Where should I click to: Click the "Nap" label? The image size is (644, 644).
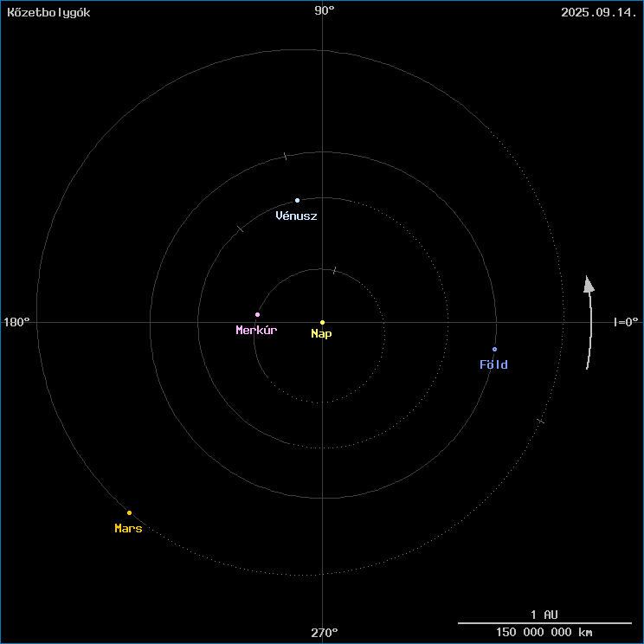(x=321, y=334)
